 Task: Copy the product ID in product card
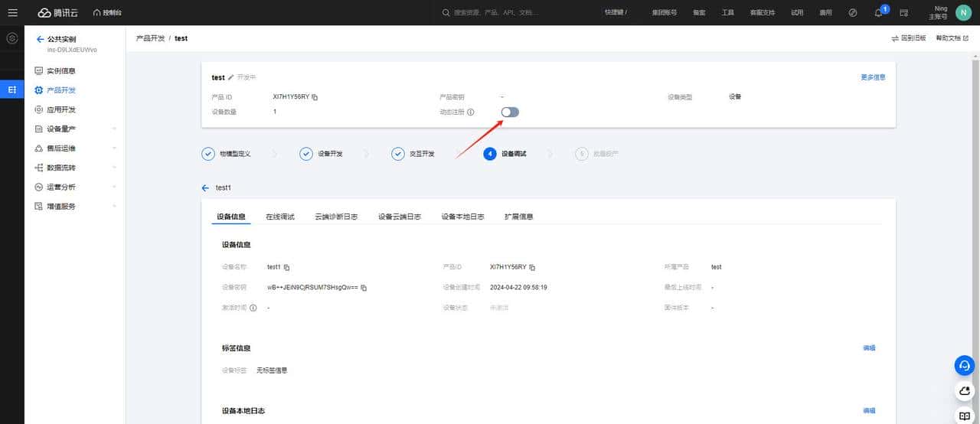[x=315, y=97]
